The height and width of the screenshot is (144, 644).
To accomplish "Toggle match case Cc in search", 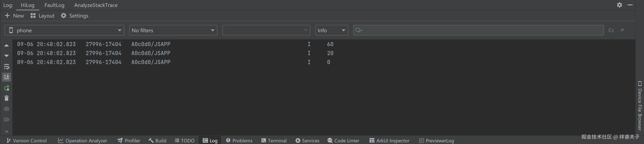I will (x=611, y=30).
